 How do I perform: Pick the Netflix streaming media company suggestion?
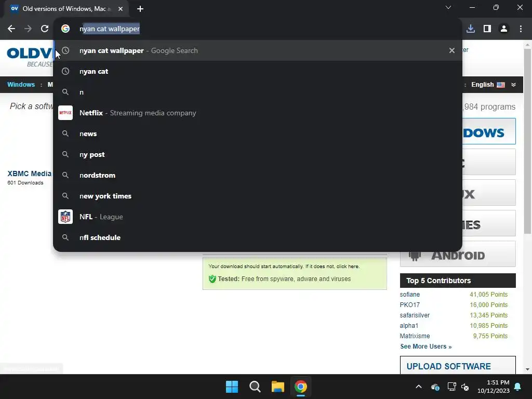click(258, 113)
